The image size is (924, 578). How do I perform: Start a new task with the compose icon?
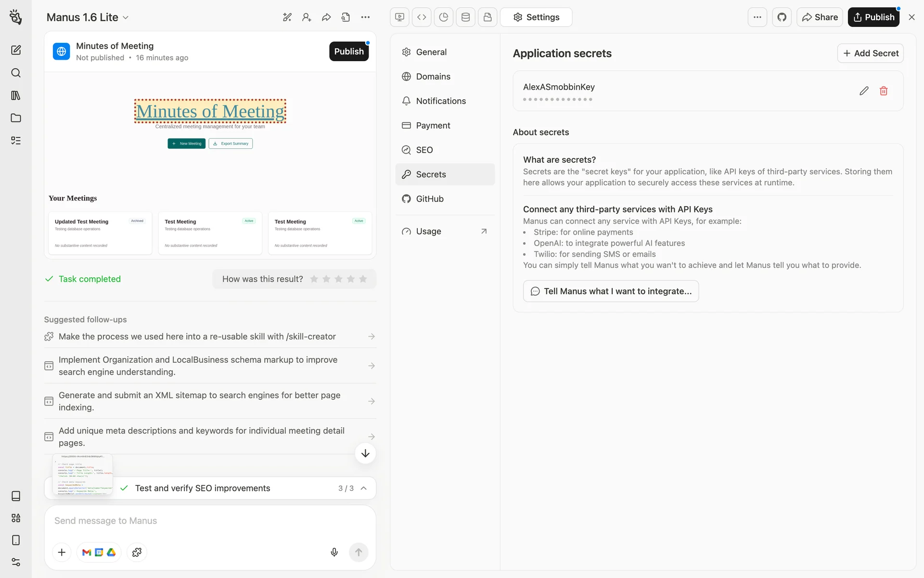16,50
